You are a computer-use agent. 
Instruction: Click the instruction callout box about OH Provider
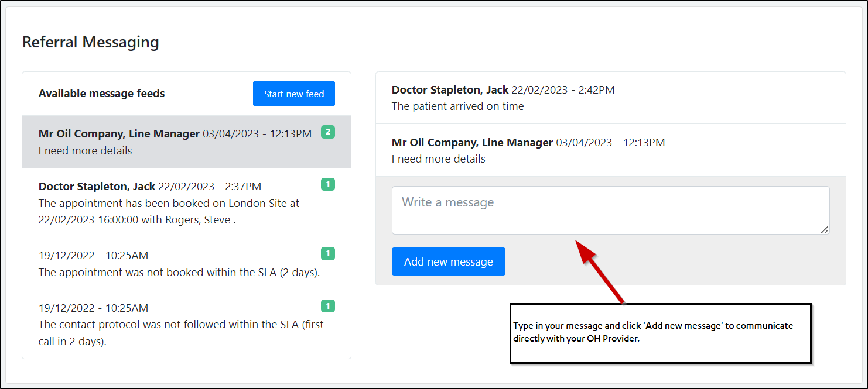(x=660, y=333)
